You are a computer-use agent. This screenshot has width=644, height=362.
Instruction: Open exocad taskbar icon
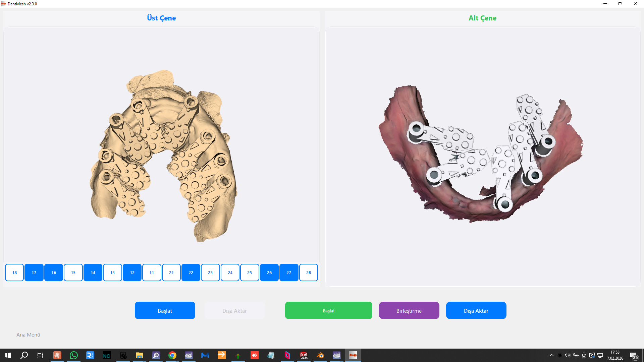pos(189,355)
